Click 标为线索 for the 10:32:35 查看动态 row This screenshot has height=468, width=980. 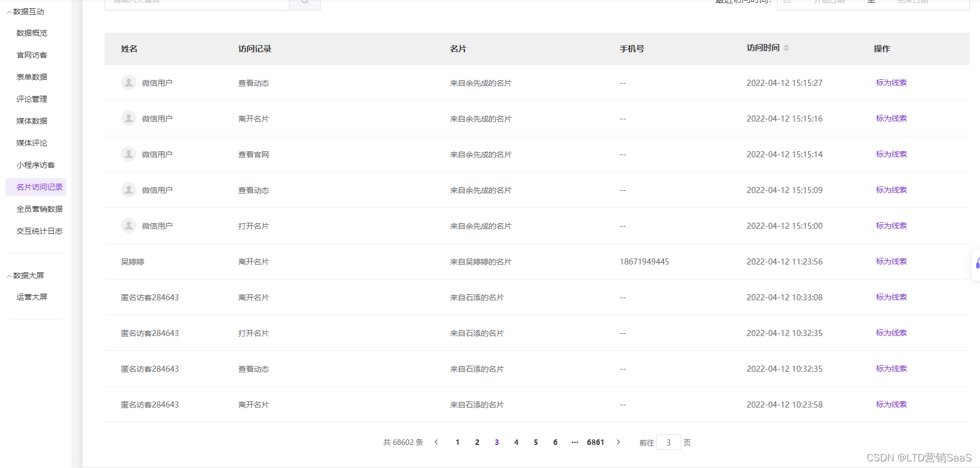click(891, 368)
